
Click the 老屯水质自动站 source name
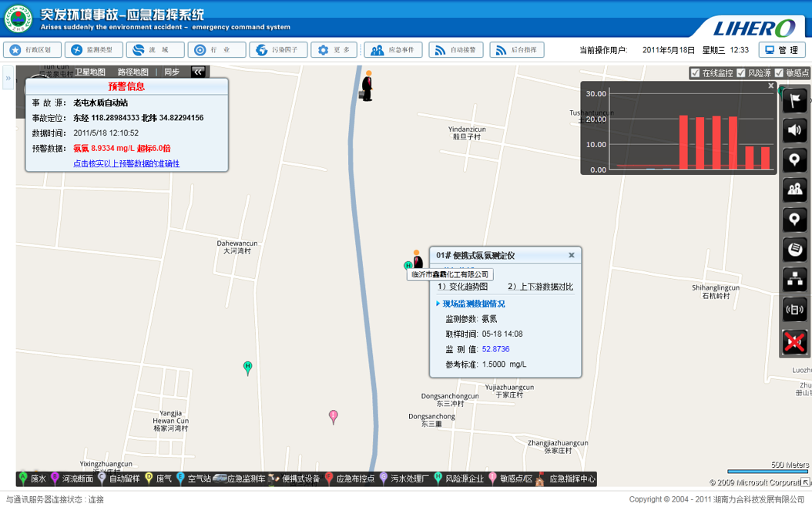[x=100, y=103]
